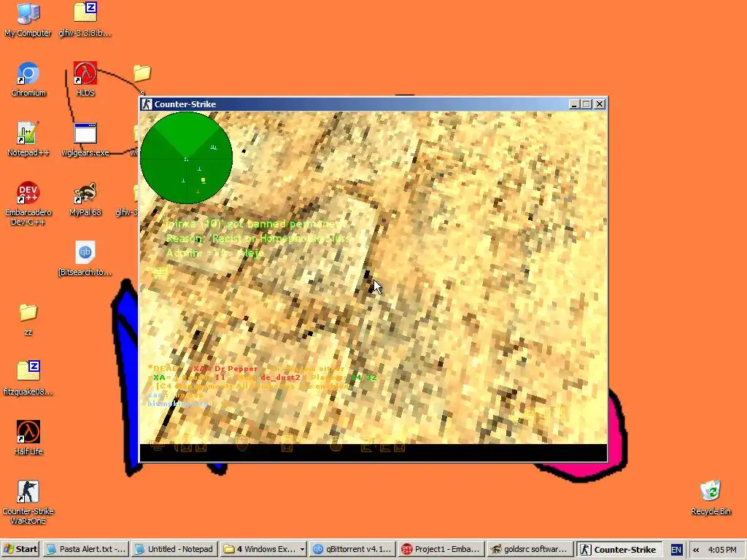Click the de_dust2 map info chat line
This screenshot has height=560, width=747.
pyautogui.click(x=262, y=378)
